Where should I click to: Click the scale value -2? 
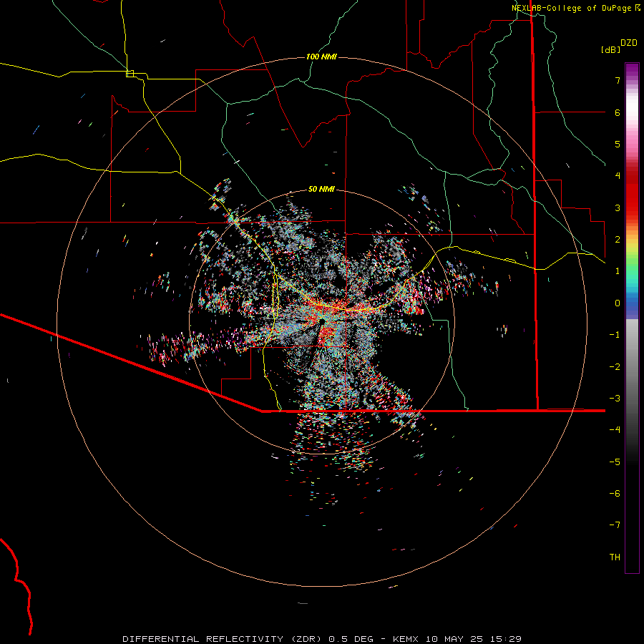pos(615,367)
